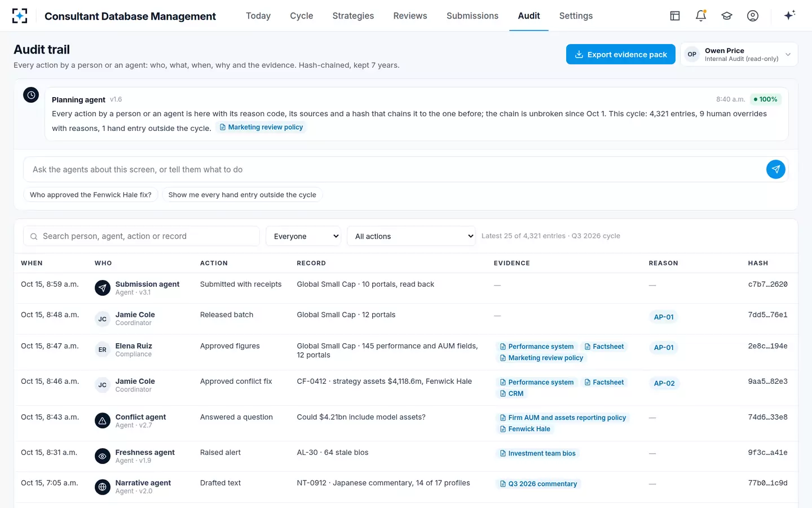The height and width of the screenshot is (508, 812).
Task: Click hash 9aa5…82e3
Action: coord(767,382)
